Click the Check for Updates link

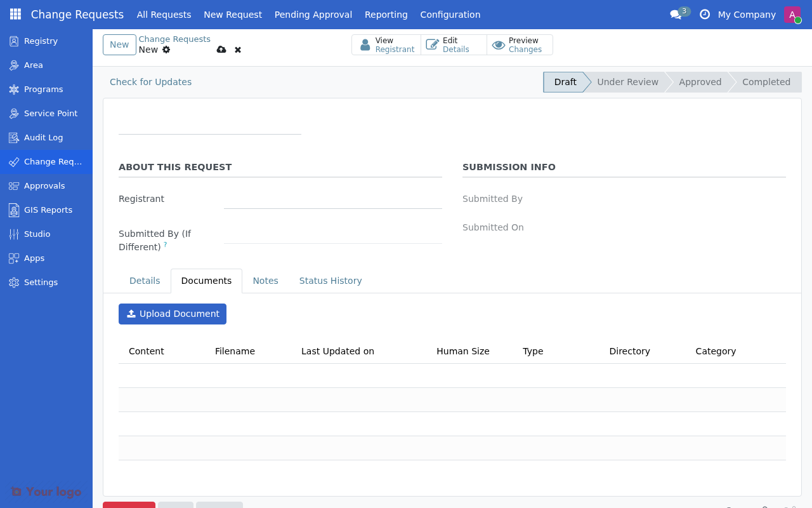point(150,81)
